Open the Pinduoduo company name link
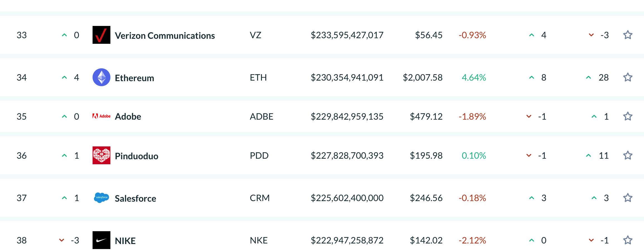The image size is (644, 251). (136, 156)
